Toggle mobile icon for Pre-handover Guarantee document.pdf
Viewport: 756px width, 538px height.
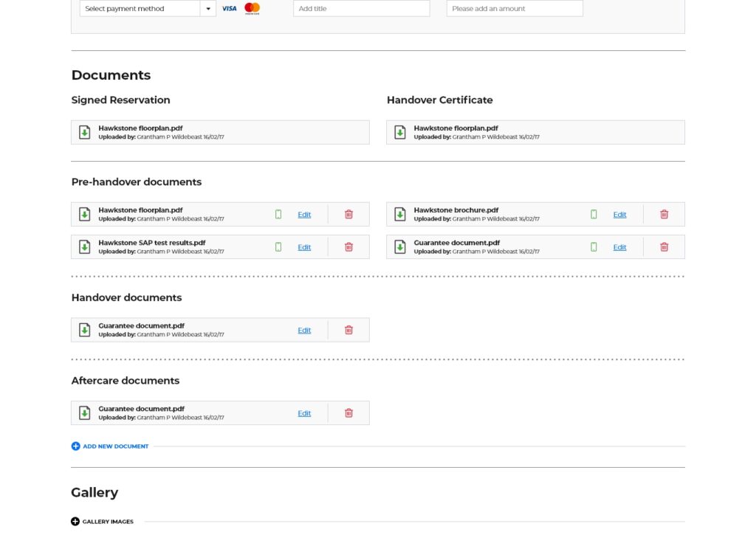click(594, 247)
